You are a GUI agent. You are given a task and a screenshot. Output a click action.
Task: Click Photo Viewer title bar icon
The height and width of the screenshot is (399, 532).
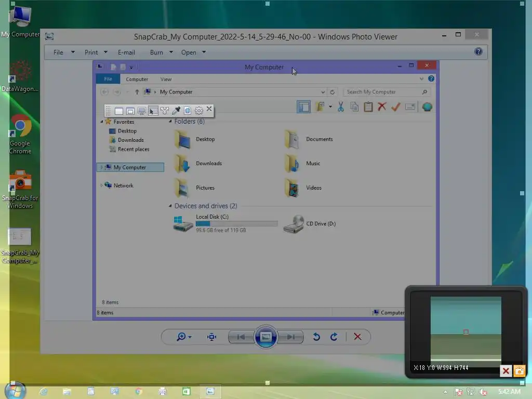click(49, 36)
